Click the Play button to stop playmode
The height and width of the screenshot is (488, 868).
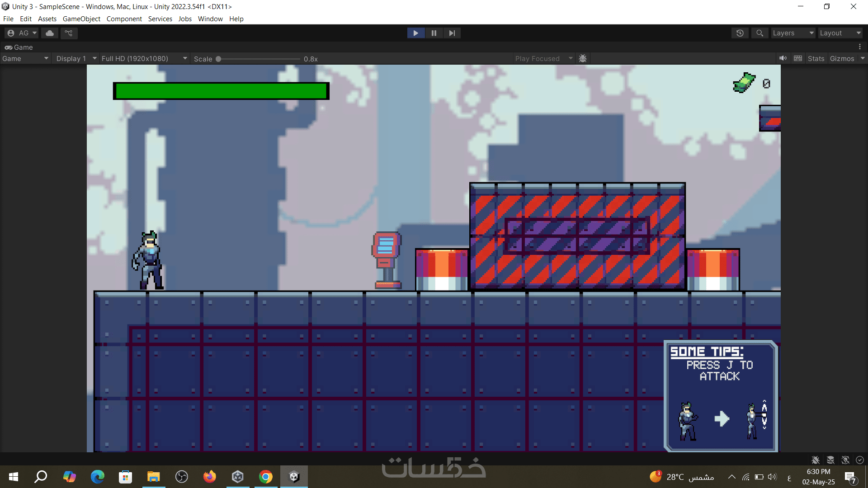pos(415,33)
